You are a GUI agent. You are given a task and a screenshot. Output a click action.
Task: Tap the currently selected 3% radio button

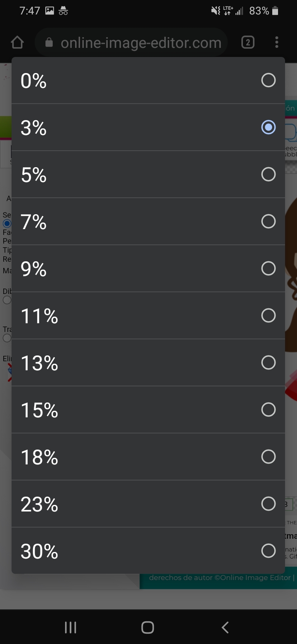pos(268,127)
